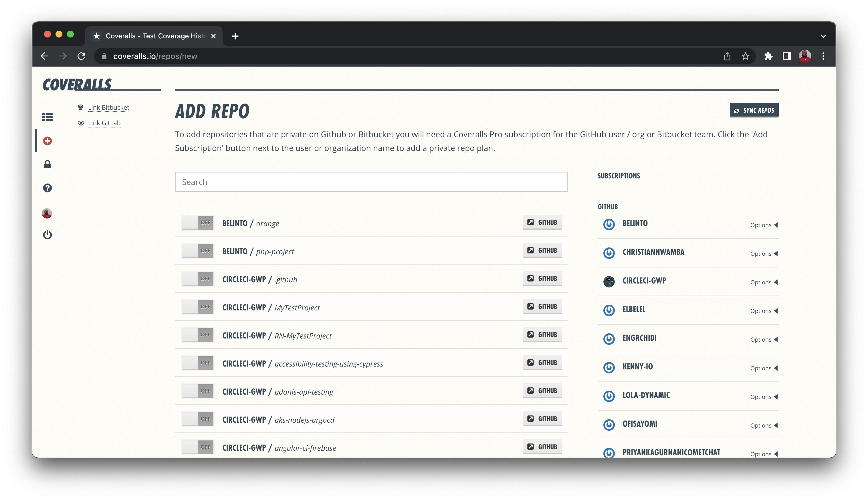Click the private repos lock icon
Viewport: 868px width, 500px height.
click(47, 164)
